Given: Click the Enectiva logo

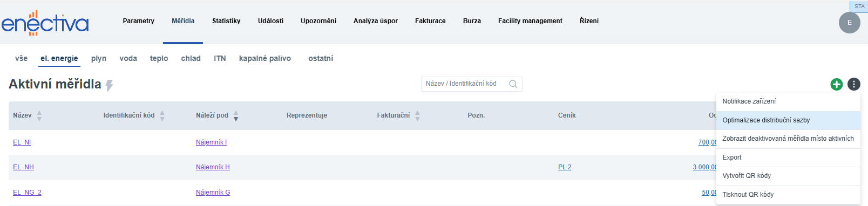Looking at the screenshot, I should pos(45,23).
